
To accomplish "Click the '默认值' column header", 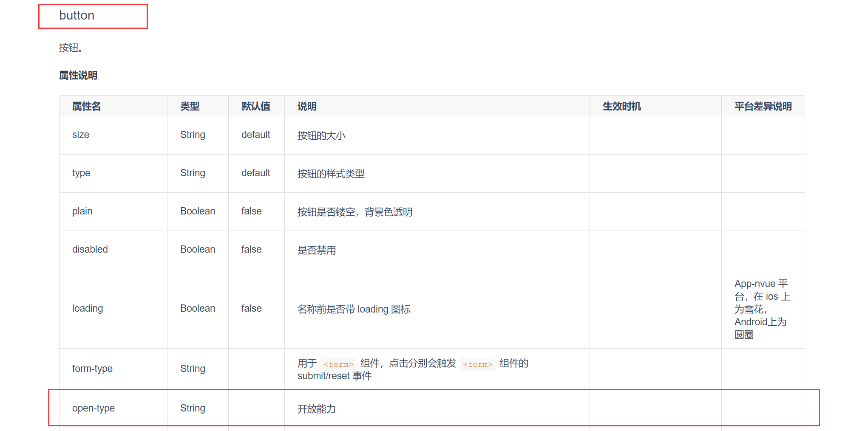I will tap(256, 106).
